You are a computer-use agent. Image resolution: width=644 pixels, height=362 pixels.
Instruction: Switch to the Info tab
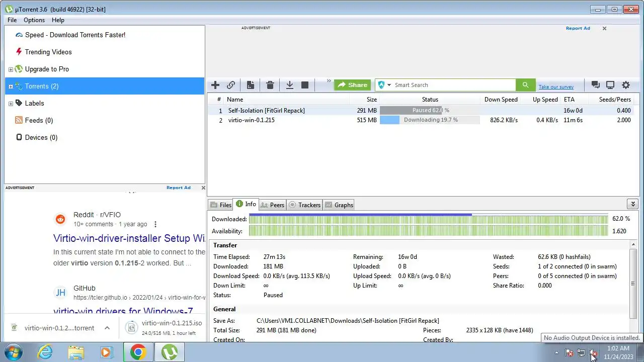click(246, 204)
